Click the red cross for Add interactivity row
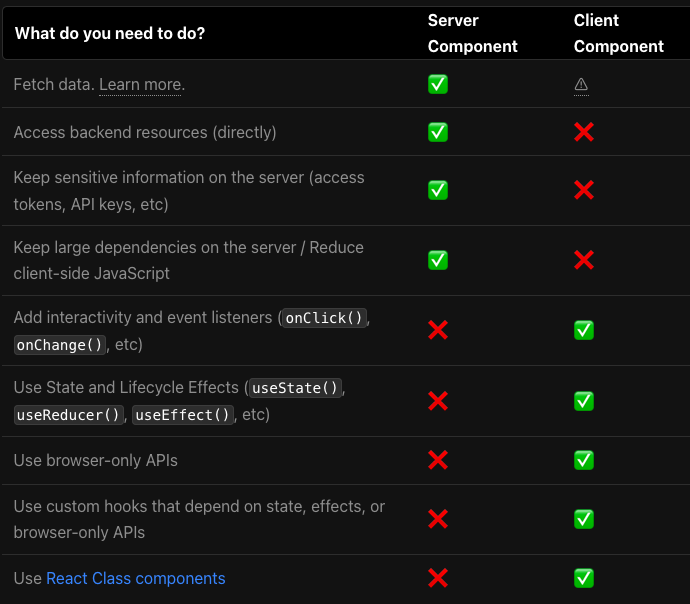 (438, 330)
